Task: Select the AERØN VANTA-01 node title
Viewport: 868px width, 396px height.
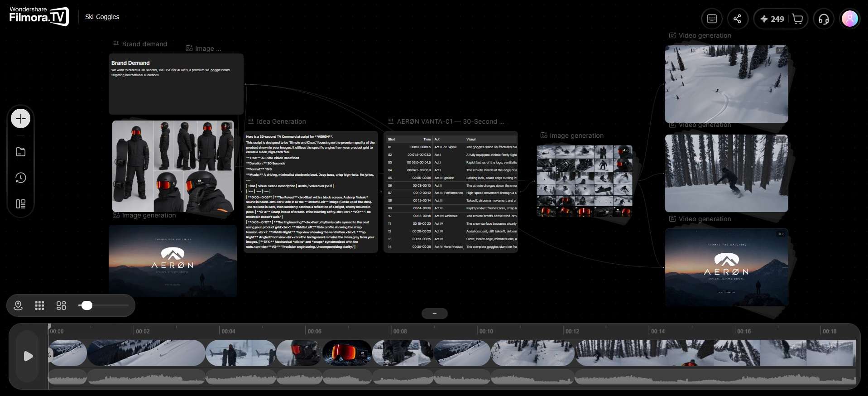Action: click(446, 121)
